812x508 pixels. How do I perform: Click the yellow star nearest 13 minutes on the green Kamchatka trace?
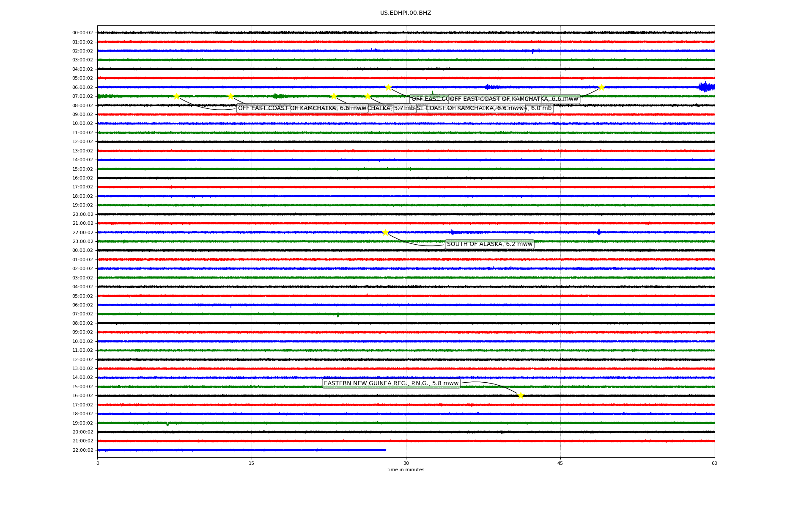click(230, 96)
